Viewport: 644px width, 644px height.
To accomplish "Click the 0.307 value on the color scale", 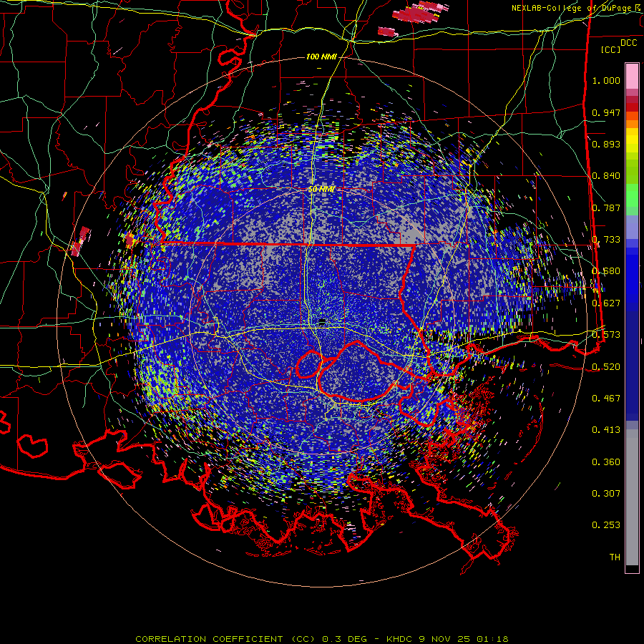I will [606, 494].
